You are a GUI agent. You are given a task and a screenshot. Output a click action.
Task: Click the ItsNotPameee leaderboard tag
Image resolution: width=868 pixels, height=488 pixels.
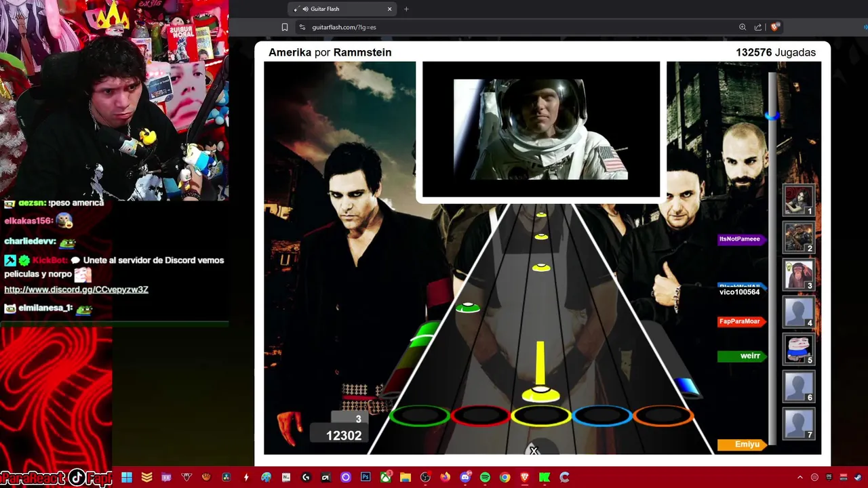point(742,239)
